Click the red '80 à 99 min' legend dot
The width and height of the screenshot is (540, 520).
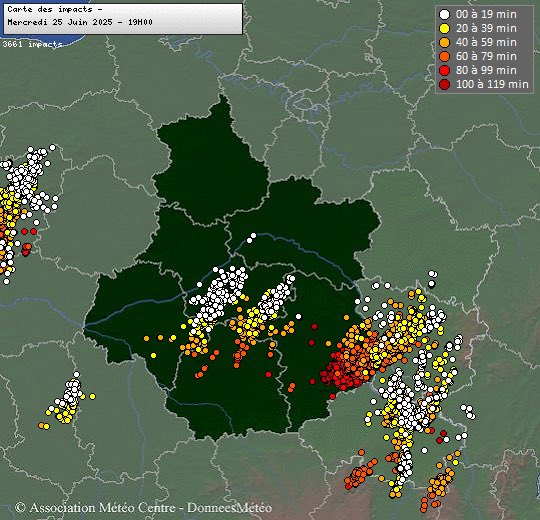coord(445,70)
